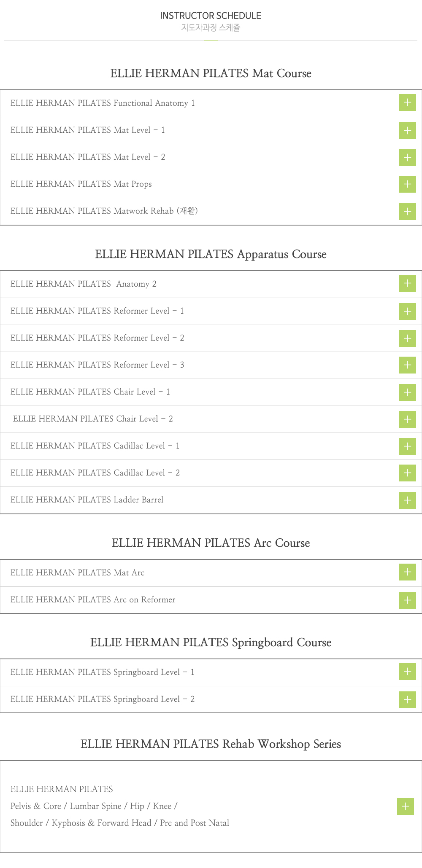This screenshot has width=422, height=868.
Task: Expand Arc on Reformer accordion row
Action: pos(211,600)
